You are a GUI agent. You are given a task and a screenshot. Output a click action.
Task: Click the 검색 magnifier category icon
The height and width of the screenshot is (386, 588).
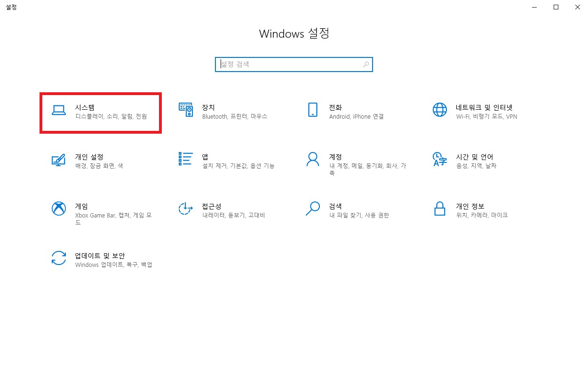(x=313, y=209)
